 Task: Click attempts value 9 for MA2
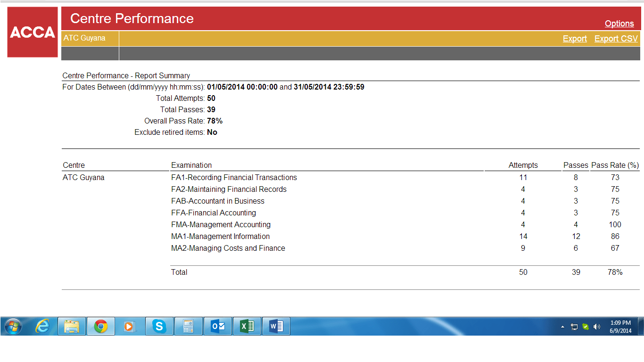coord(523,248)
